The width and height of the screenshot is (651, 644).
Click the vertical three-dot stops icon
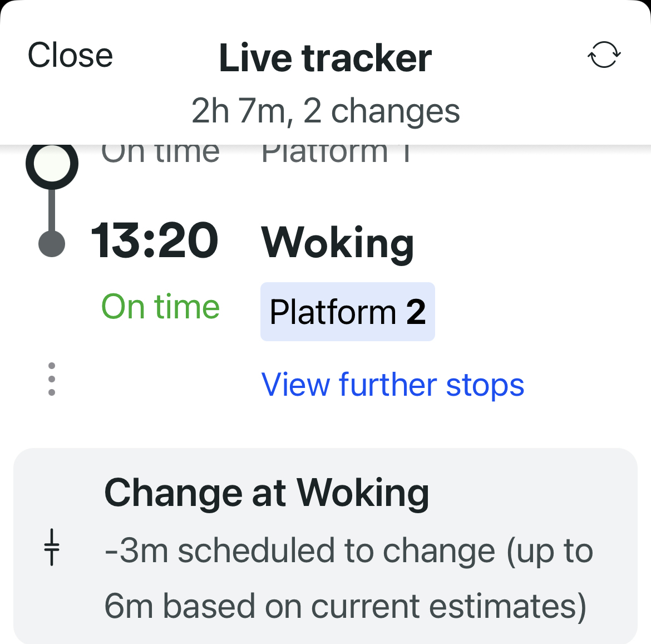[x=52, y=379]
